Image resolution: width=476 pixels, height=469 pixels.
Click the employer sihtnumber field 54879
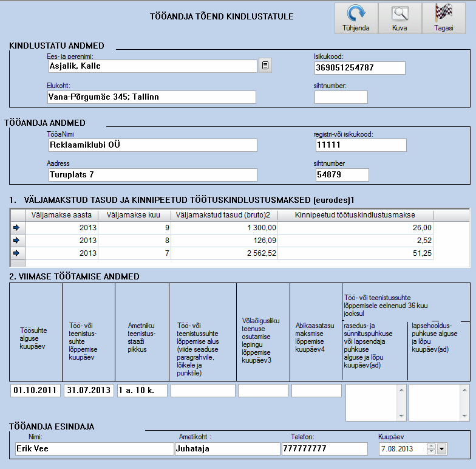click(x=342, y=175)
